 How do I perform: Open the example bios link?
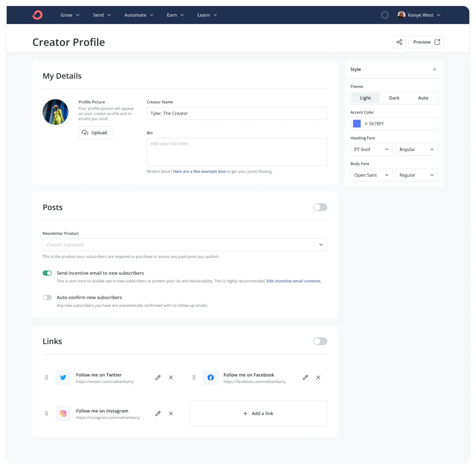coord(199,171)
